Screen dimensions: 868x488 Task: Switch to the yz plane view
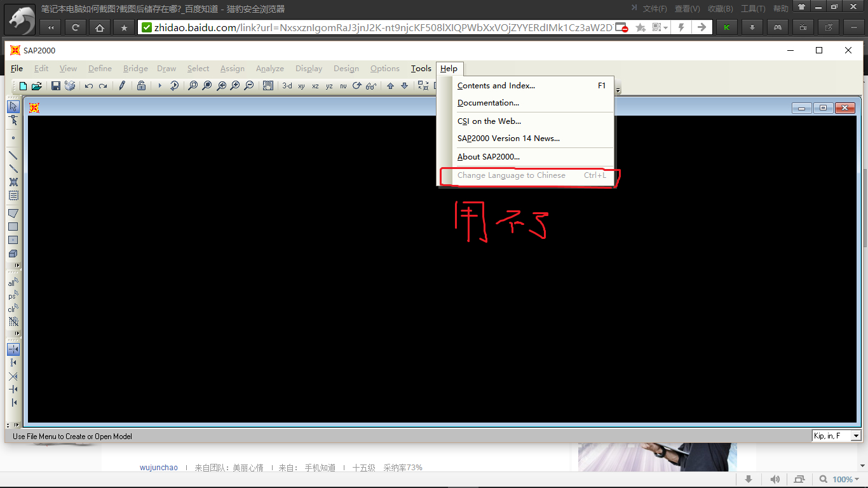click(x=329, y=86)
